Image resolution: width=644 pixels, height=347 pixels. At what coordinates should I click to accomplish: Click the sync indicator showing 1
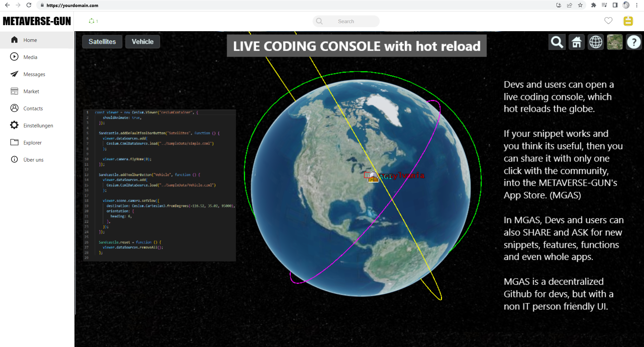point(93,21)
